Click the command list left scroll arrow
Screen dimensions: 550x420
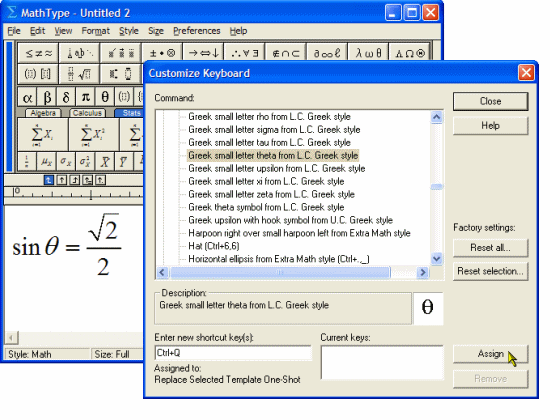click(x=162, y=272)
